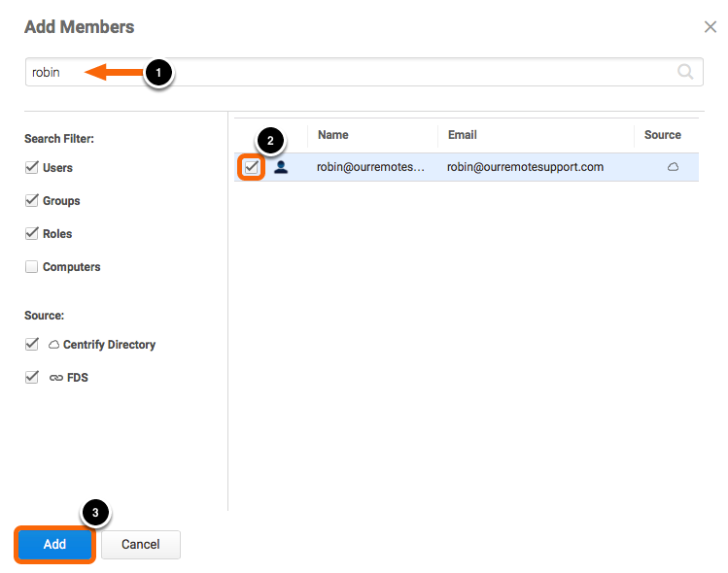Click the Groups filter label
This screenshot has height=573, width=728.
coord(61,201)
